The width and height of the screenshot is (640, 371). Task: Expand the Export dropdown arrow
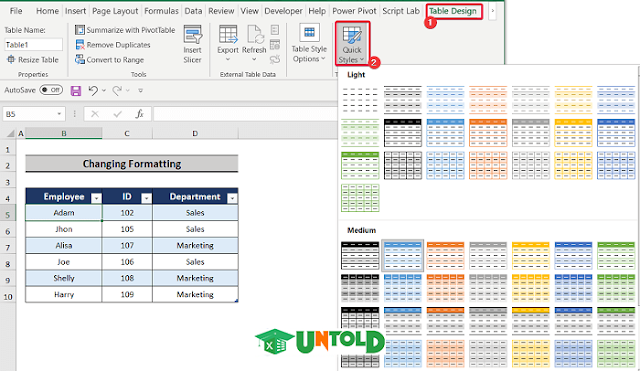pyautogui.click(x=228, y=60)
